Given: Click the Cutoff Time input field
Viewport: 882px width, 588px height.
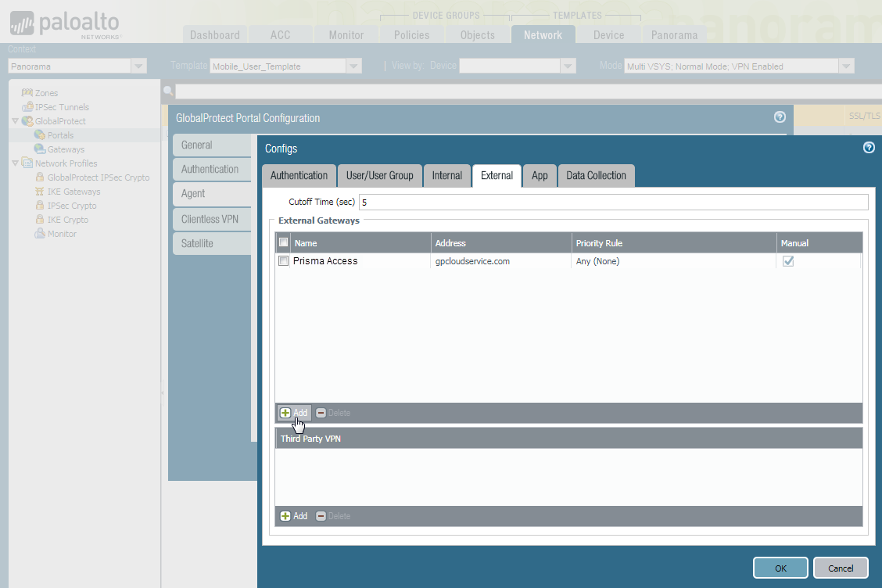Looking at the screenshot, I should pyautogui.click(x=613, y=203).
